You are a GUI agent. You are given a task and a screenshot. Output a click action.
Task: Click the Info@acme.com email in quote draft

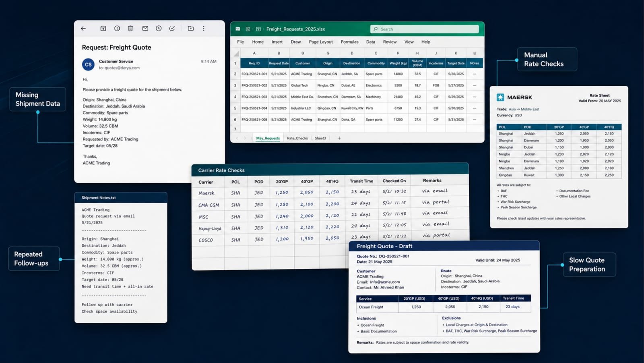[x=385, y=282]
